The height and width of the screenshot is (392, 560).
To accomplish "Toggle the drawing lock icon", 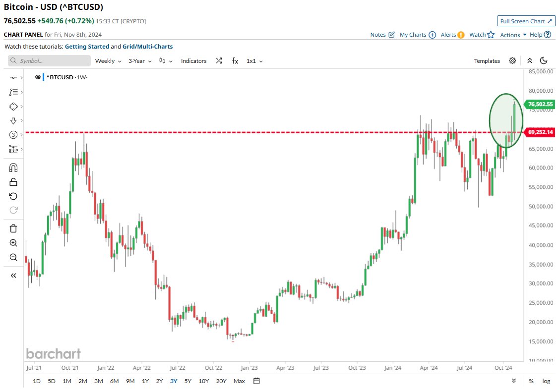I will pyautogui.click(x=13, y=182).
